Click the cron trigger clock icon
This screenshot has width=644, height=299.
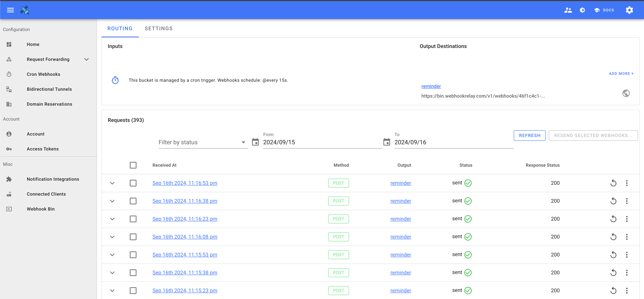point(115,80)
